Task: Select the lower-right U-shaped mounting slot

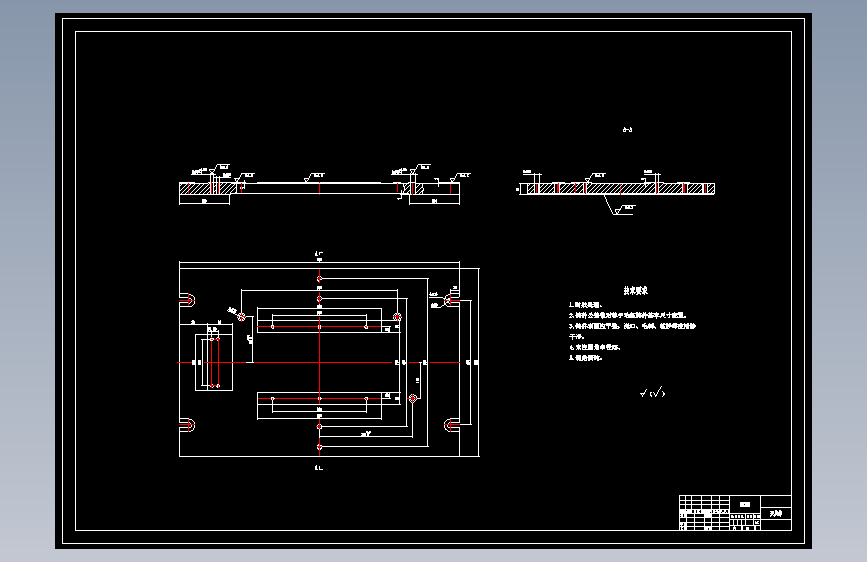Action: tap(452, 425)
